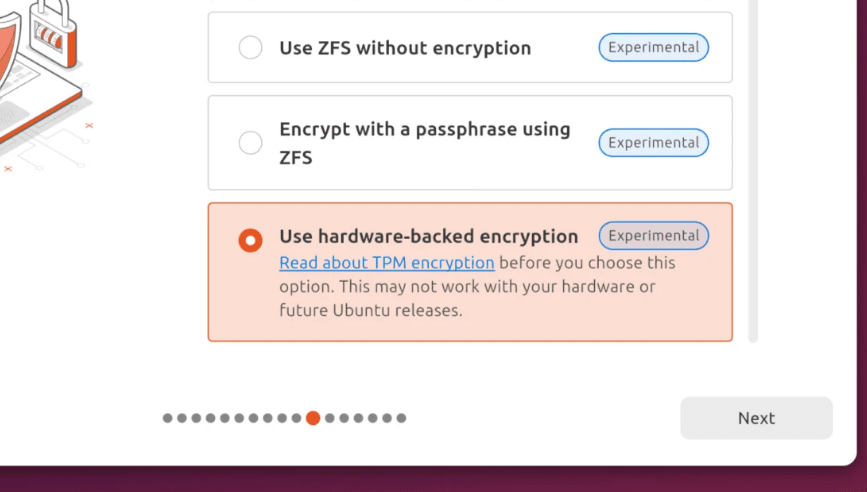
Task: Select Use hardware-backed encryption radio button
Action: (x=250, y=240)
